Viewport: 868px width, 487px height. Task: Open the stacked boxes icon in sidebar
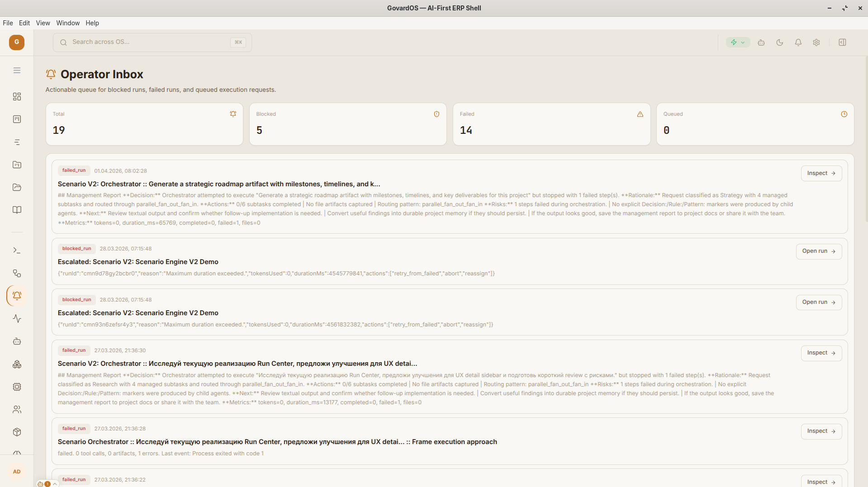click(17, 364)
